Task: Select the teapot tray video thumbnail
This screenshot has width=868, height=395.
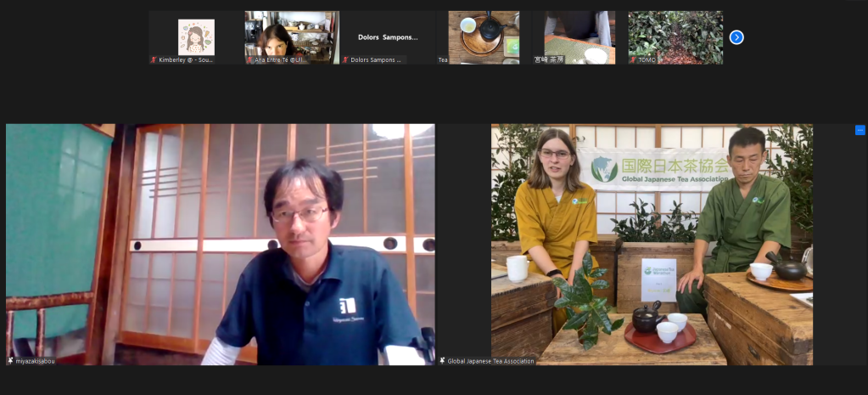Action: (x=484, y=34)
